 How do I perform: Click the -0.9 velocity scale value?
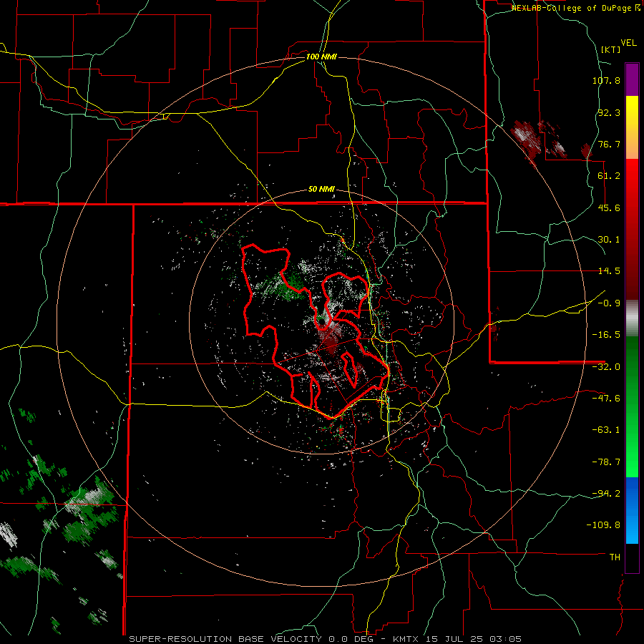coord(609,303)
